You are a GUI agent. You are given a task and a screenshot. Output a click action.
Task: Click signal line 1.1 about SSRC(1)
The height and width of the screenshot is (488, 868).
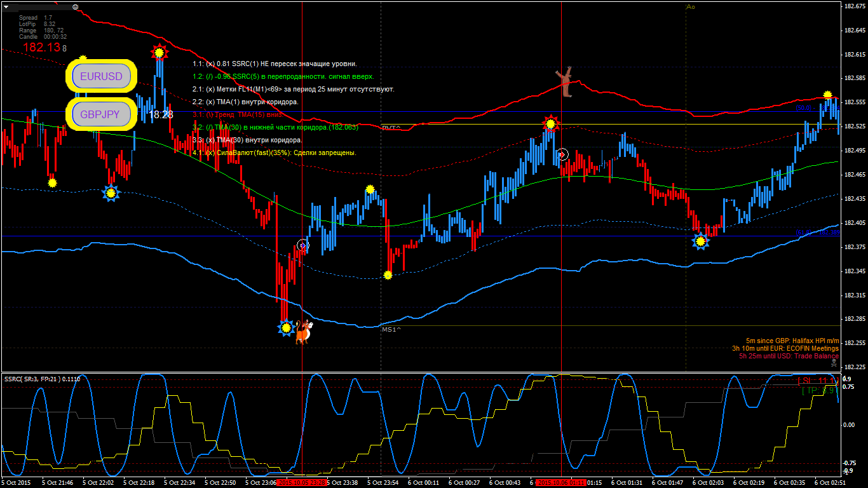click(x=275, y=64)
